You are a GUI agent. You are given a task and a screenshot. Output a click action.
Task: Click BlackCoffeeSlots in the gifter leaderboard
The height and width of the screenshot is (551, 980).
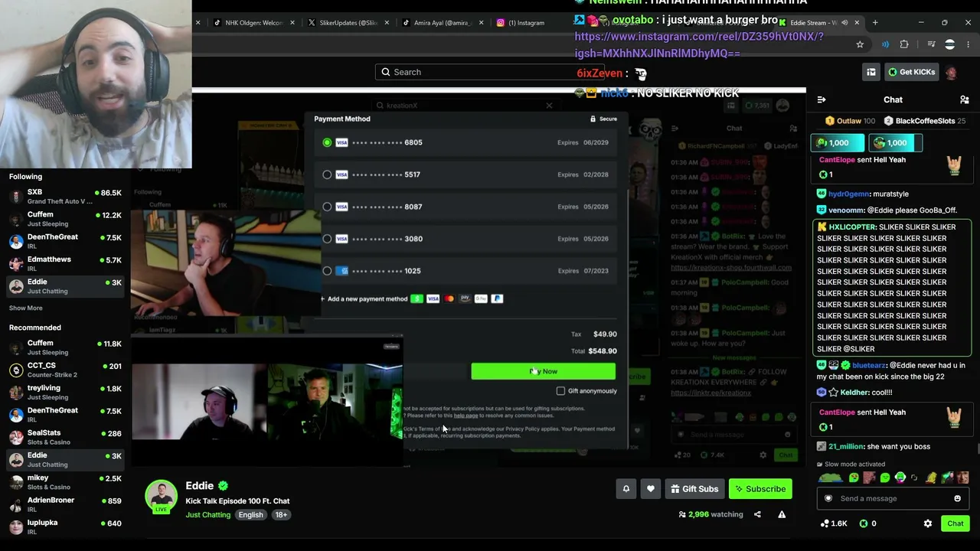point(925,121)
